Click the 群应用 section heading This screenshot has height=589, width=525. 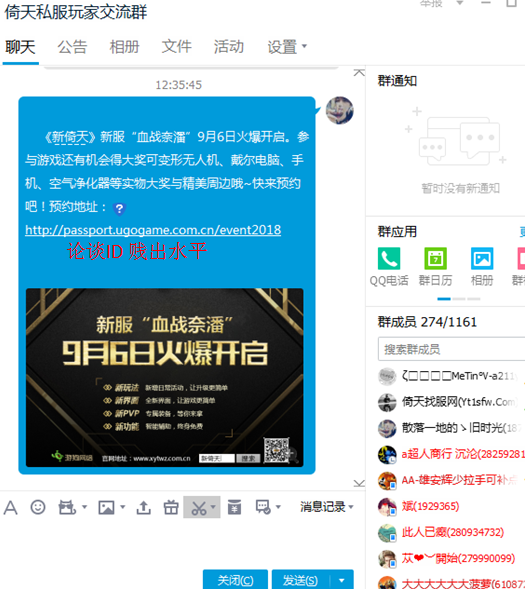click(397, 232)
